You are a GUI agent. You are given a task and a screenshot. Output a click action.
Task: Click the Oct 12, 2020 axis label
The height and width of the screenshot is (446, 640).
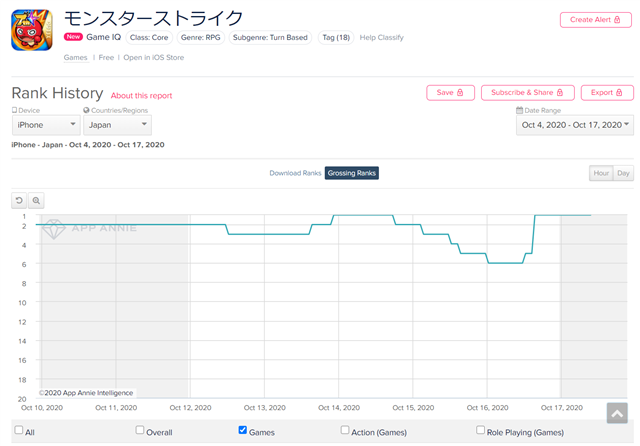(x=190, y=408)
